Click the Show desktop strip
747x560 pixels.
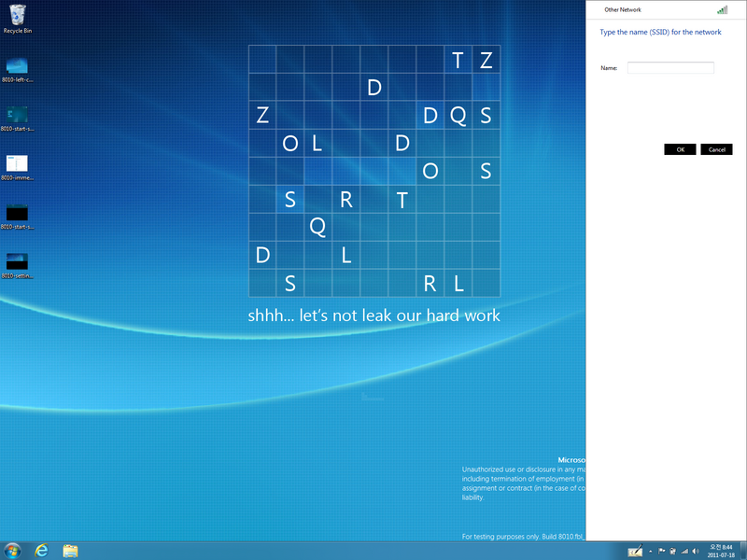click(743, 551)
